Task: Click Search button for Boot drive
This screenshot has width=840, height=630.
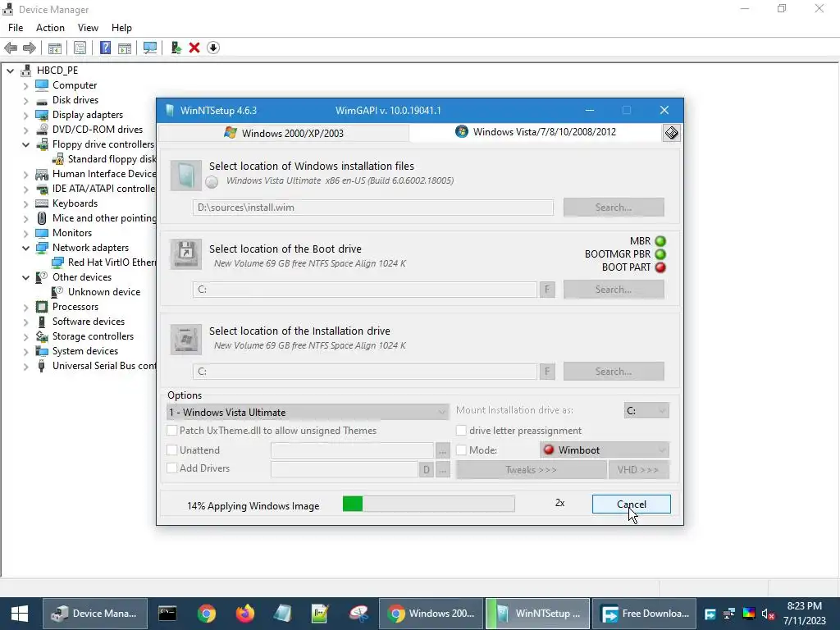Action: point(614,290)
